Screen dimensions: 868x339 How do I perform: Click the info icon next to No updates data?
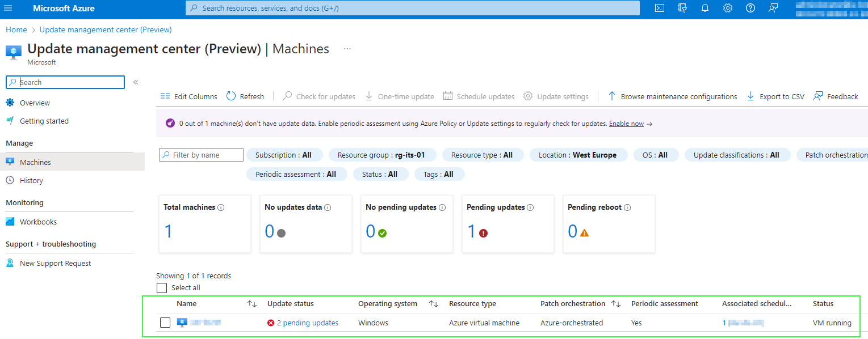pyautogui.click(x=328, y=207)
